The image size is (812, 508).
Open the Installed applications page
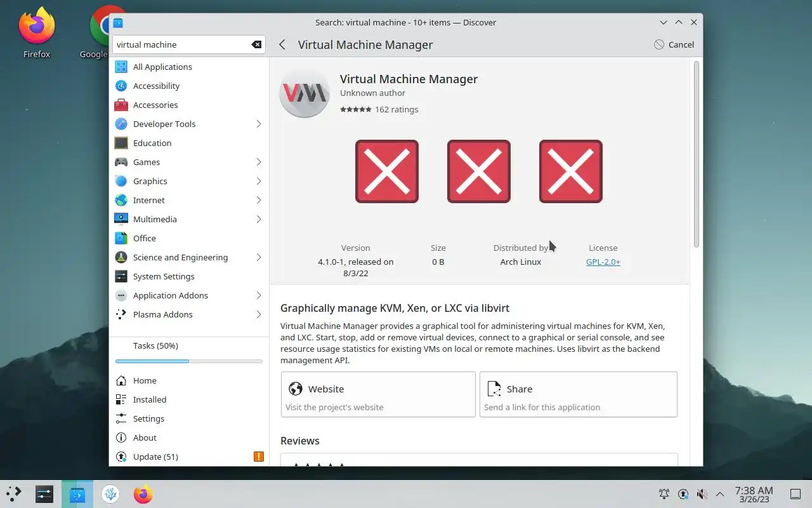[x=189, y=399]
